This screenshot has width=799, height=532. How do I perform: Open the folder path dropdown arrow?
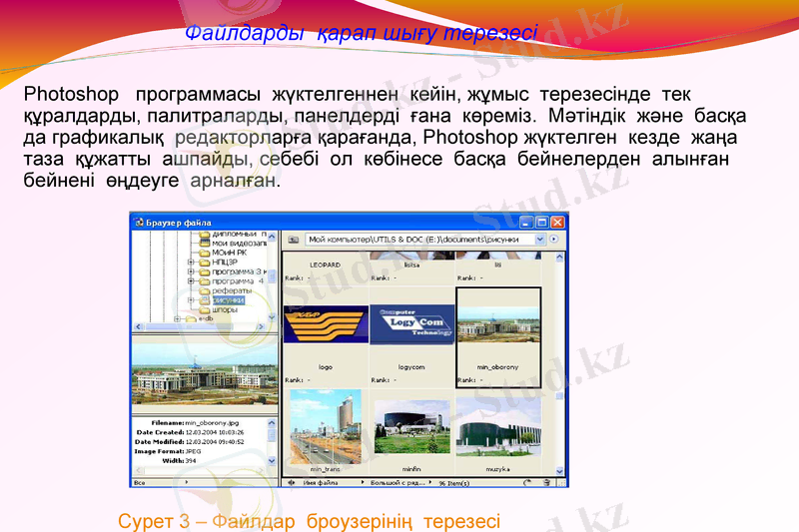coord(539,239)
